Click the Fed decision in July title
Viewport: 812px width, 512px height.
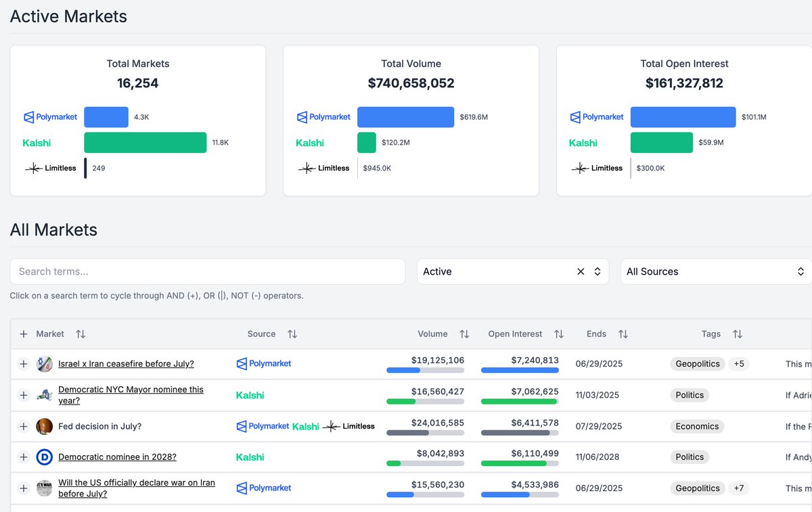click(99, 426)
